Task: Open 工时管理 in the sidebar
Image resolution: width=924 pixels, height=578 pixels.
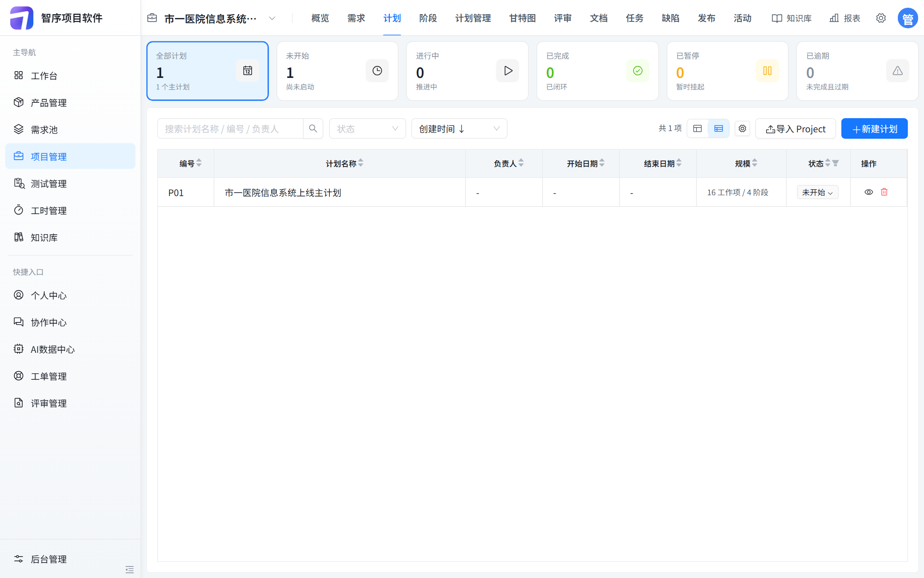Action: coord(70,211)
